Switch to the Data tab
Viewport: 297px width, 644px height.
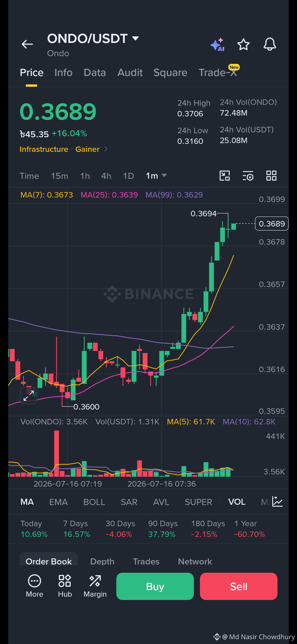(95, 73)
